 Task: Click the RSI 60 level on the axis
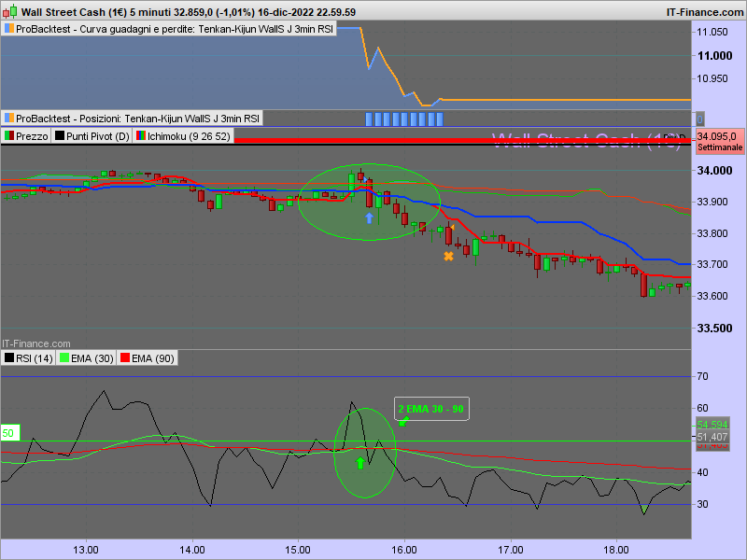[703, 408]
